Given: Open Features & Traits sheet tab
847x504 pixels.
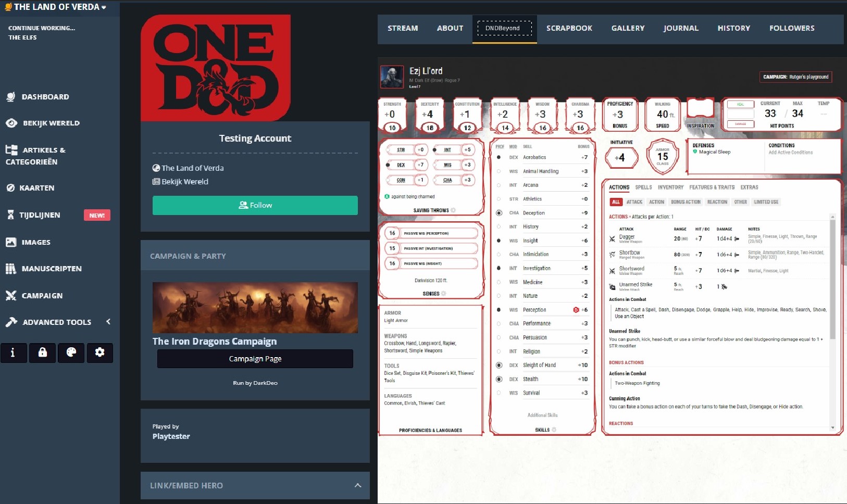Looking at the screenshot, I should 712,187.
